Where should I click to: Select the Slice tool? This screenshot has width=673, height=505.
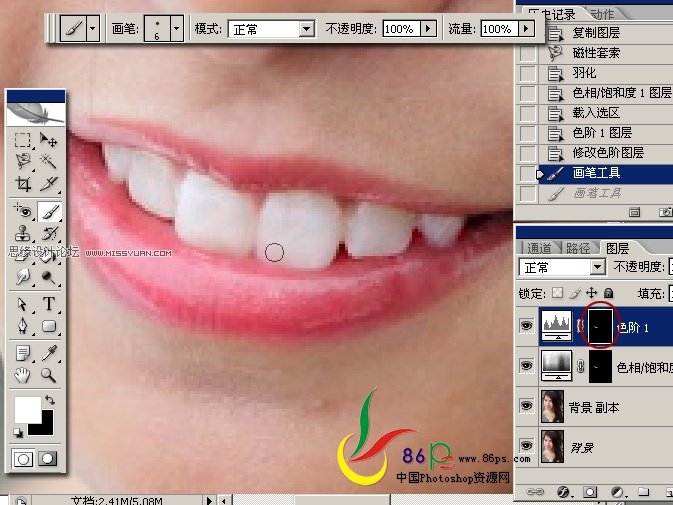pyautogui.click(x=49, y=184)
